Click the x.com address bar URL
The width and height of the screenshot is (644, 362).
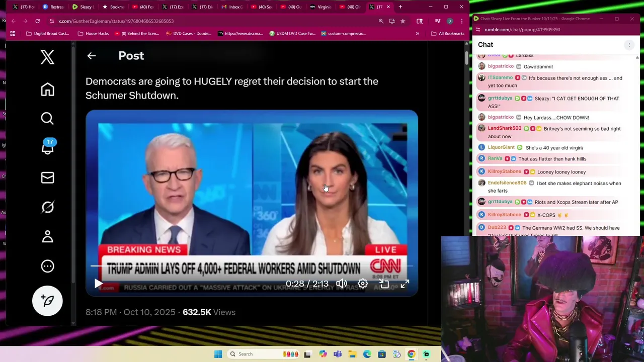click(116, 21)
